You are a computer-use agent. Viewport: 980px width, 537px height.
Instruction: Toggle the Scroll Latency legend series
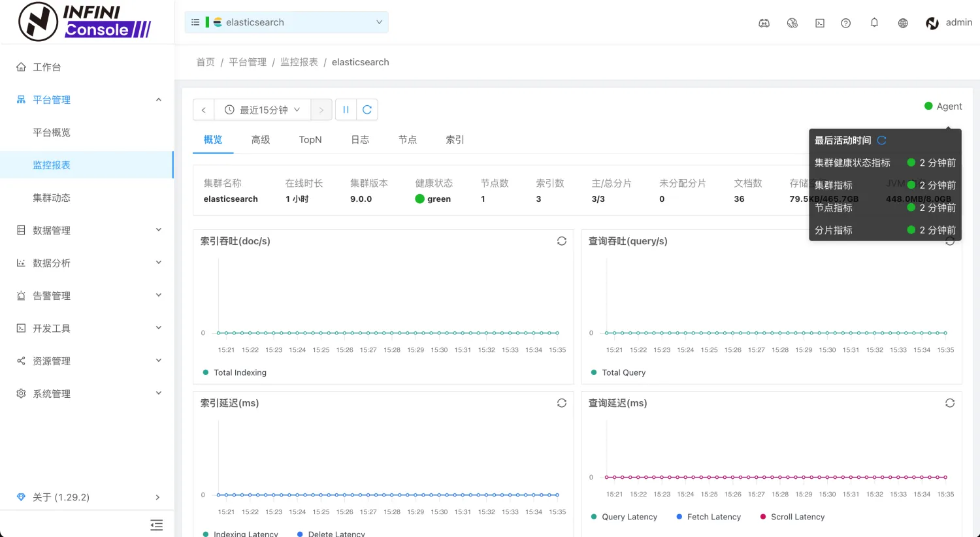(792, 517)
